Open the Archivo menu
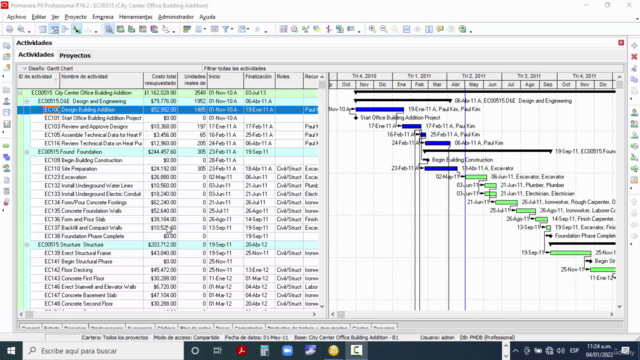This screenshot has height=360, width=640. coord(16,17)
